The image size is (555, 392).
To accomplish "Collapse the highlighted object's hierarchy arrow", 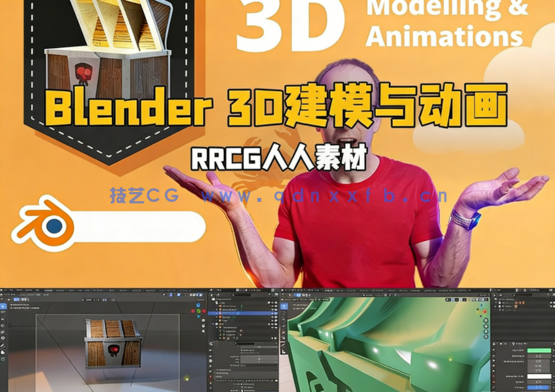I will pyautogui.click(x=216, y=313).
